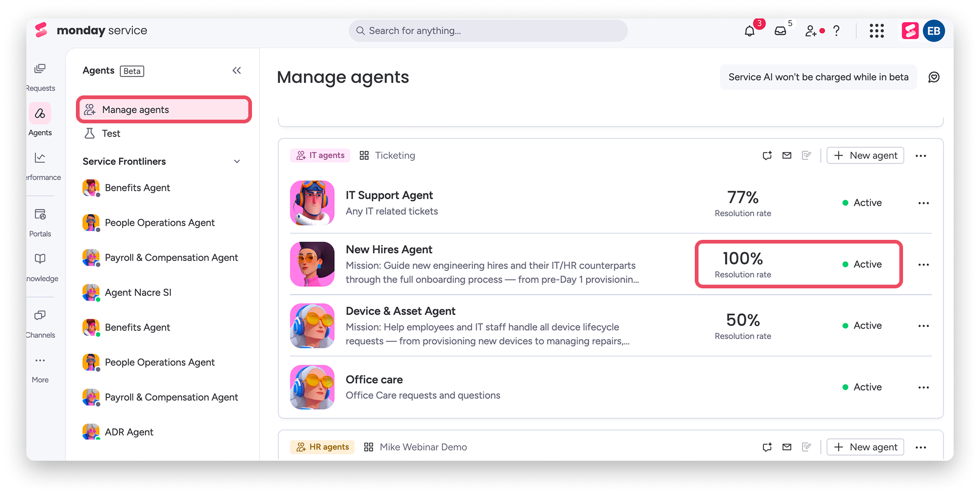Open IT Support Agent more menu

tap(924, 203)
